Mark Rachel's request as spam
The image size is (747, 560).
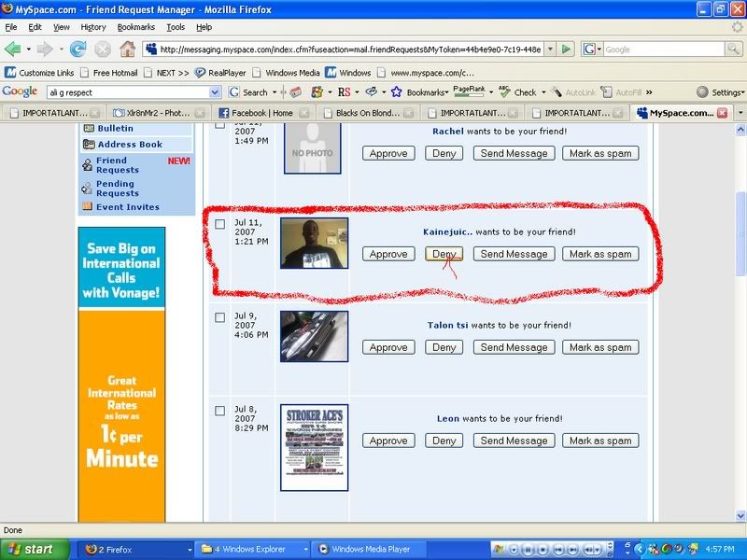tap(600, 153)
